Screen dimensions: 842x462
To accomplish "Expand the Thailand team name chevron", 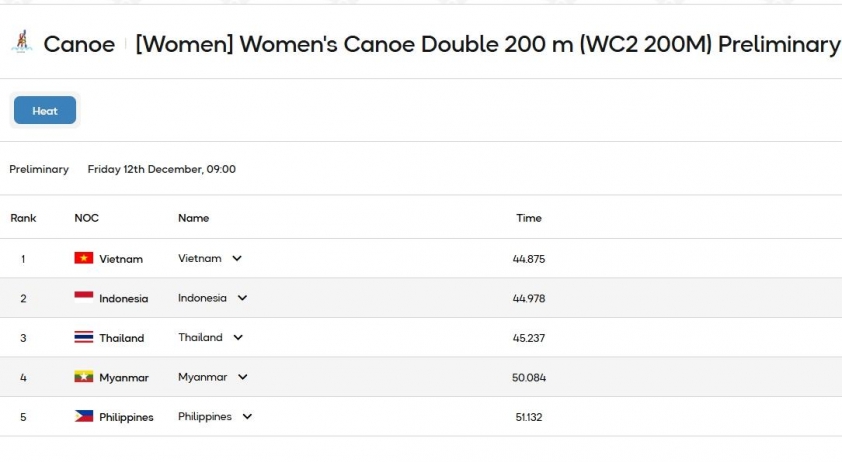I will pyautogui.click(x=238, y=338).
